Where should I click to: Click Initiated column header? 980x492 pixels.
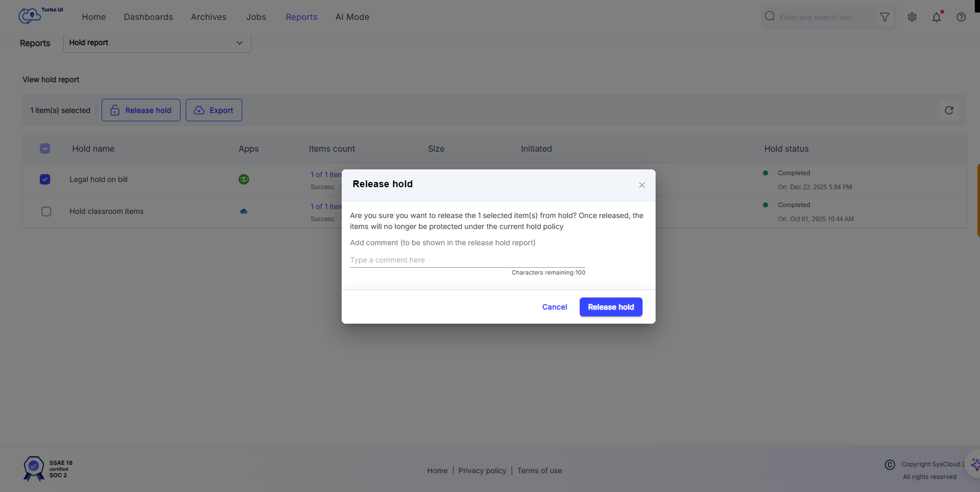click(536, 148)
